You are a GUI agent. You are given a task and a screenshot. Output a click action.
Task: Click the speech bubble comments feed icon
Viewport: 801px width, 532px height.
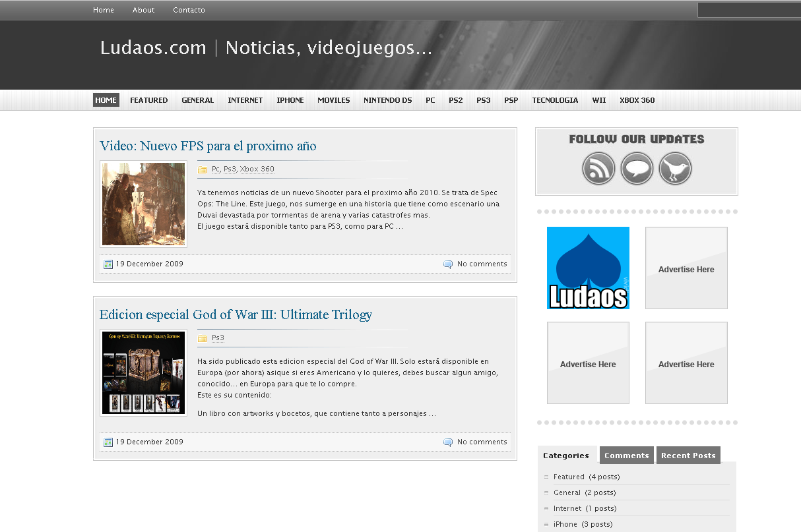pos(637,168)
